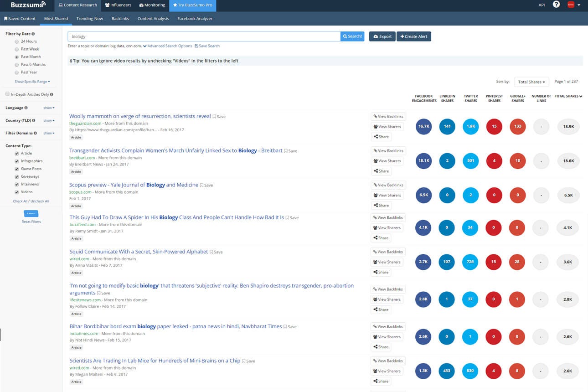Sort by the Total Shares column header
Screen dimensions: 588x392
pos(568,96)
